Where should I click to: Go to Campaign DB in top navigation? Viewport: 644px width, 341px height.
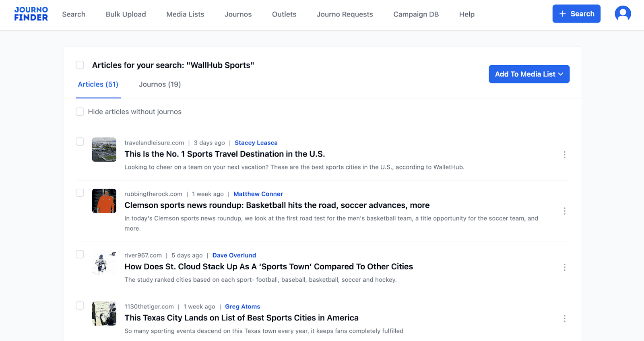pyautogui.click(x=416, y=14)
